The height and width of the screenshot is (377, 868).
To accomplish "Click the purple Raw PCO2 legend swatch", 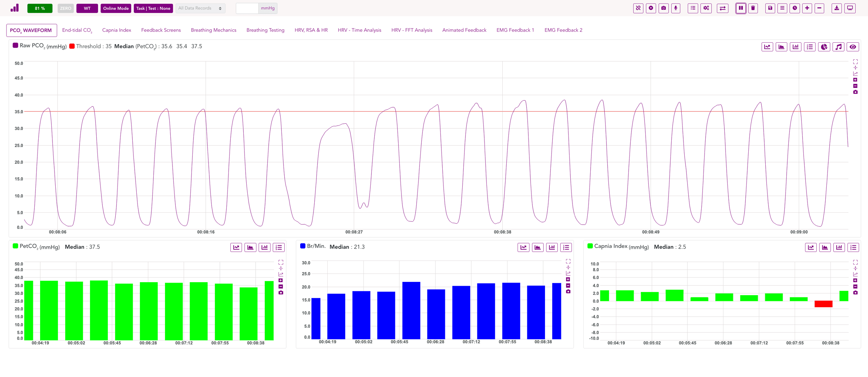I will [x=16, y=46].
